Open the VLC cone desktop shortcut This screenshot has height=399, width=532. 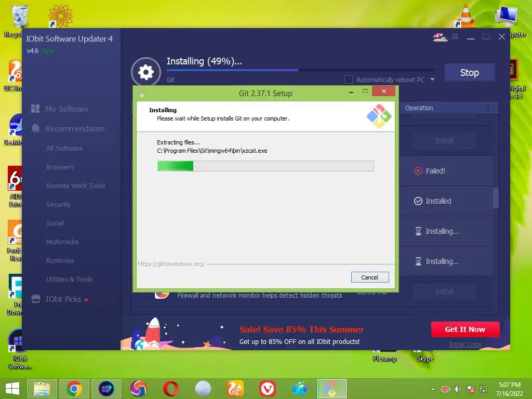tap(466, 16)
